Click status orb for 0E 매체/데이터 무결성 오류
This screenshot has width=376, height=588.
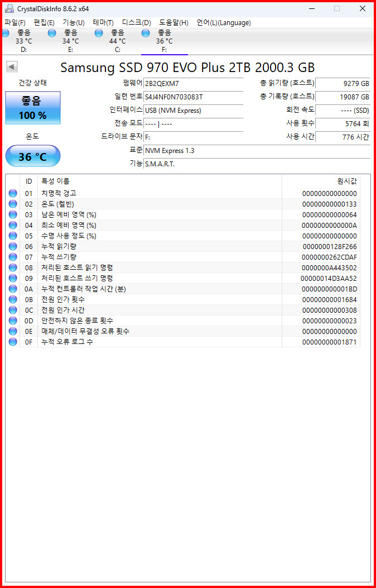[13, 331]
